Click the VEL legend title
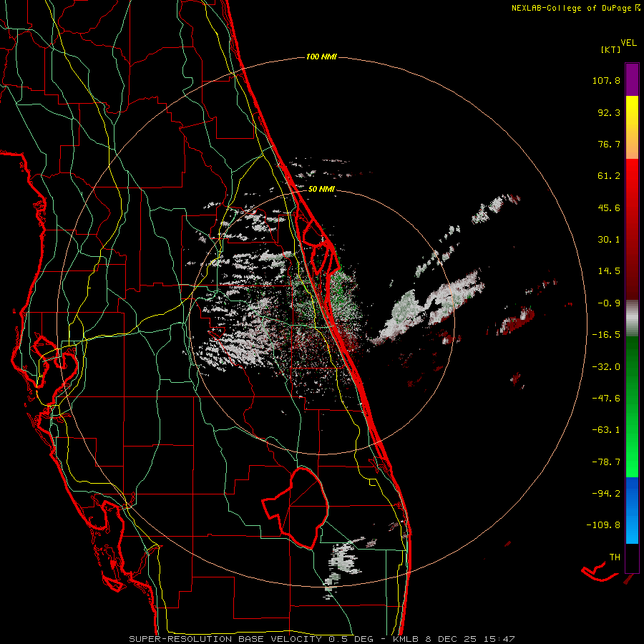This screenshot has width=644, height=644. pyautogui.click(x=628, y=43)
